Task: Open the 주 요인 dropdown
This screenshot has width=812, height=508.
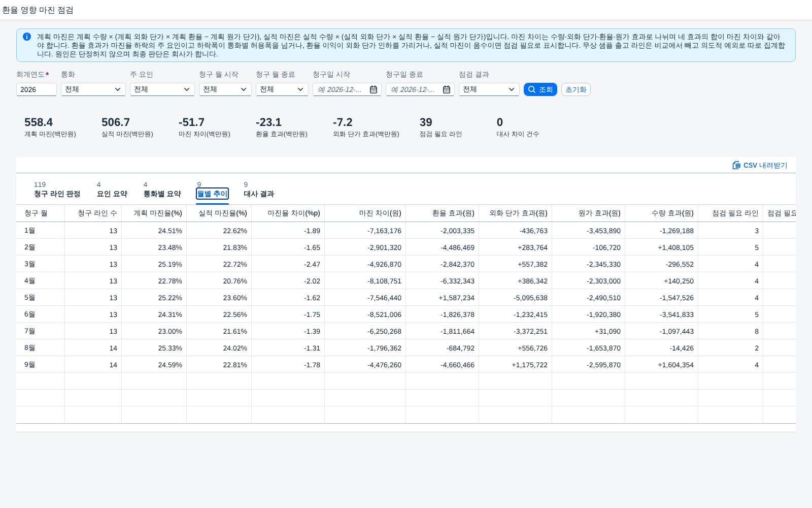Action: [162, 89]
